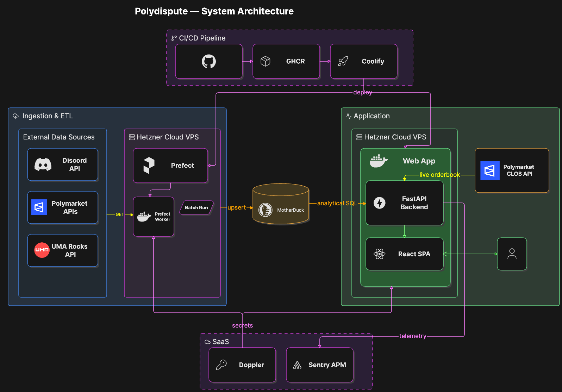Click the React atom icon
562x392 pixels.
(380, 254)
